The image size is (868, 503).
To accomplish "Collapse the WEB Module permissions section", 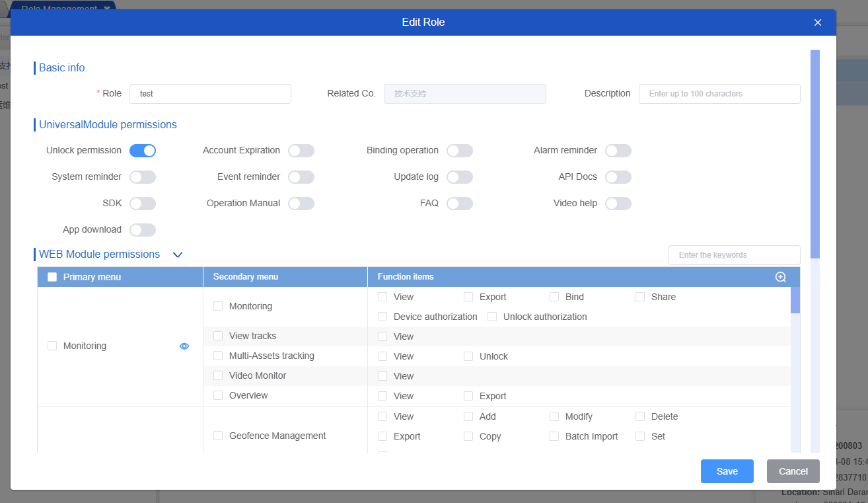I will 177,254.
